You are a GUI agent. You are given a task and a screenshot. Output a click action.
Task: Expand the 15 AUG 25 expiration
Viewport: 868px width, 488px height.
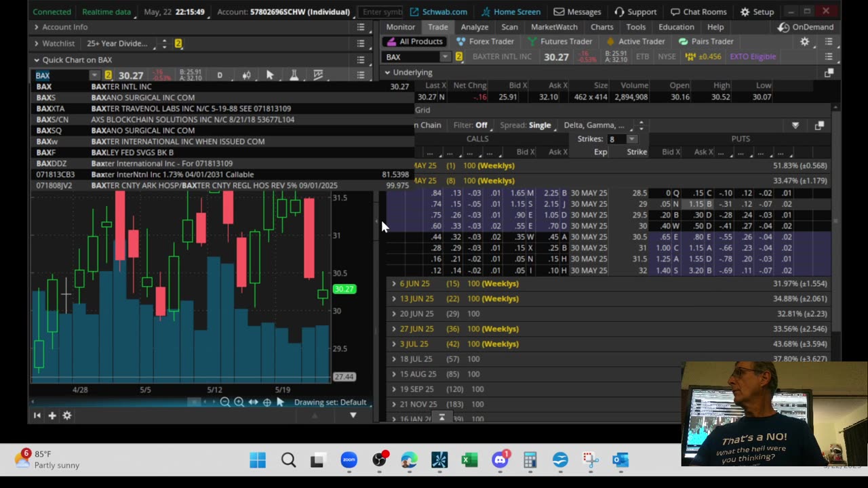394,374
